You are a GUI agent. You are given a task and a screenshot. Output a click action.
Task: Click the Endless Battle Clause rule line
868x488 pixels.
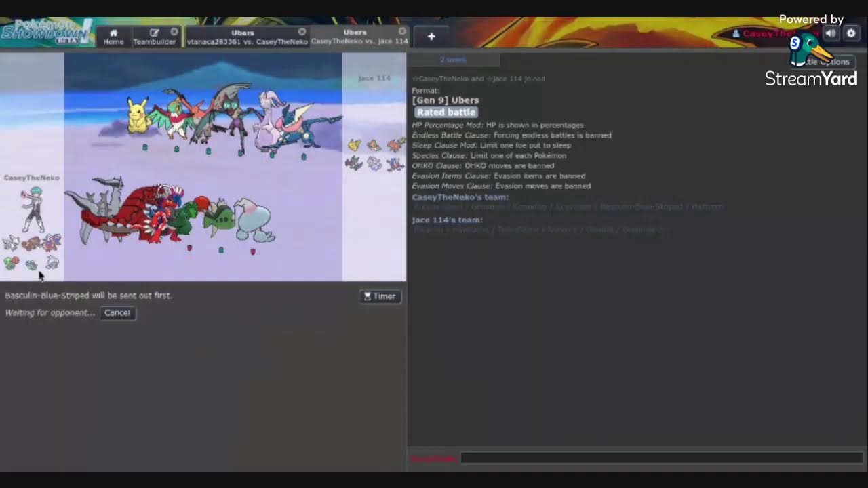coord(512,135)
